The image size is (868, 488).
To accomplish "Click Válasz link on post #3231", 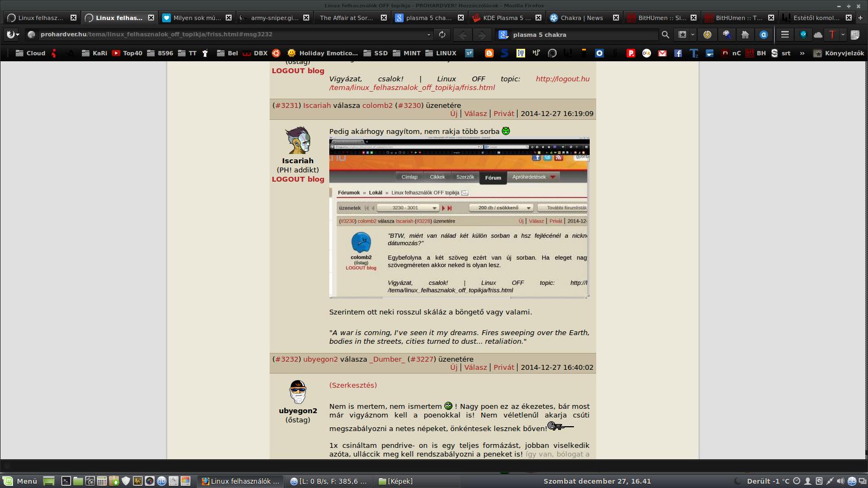I will pyautogui.click(x=475, y=114).
